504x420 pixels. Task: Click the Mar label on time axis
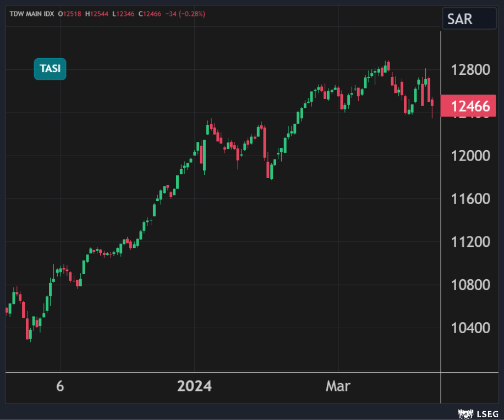[338, 386]
